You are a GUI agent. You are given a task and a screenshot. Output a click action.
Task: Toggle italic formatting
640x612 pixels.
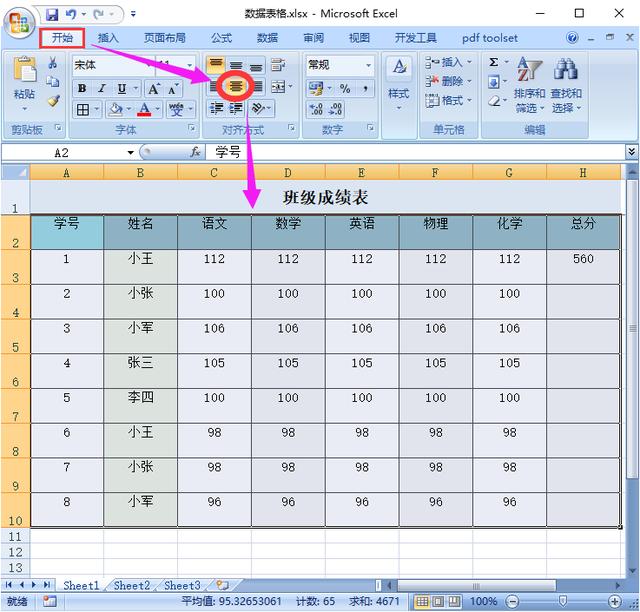tap(102, 89)
